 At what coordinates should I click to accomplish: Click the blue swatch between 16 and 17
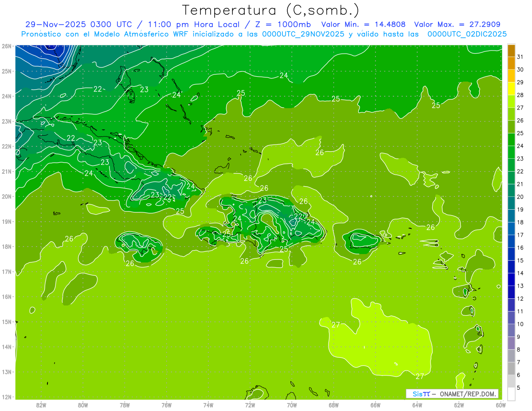pyautogui.click(x=511, y=241)
